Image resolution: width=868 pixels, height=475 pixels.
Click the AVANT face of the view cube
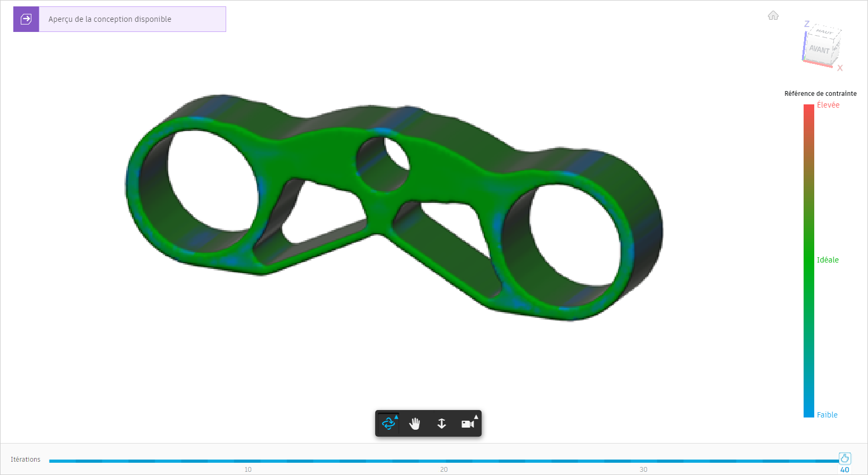[x=819, y=50]
